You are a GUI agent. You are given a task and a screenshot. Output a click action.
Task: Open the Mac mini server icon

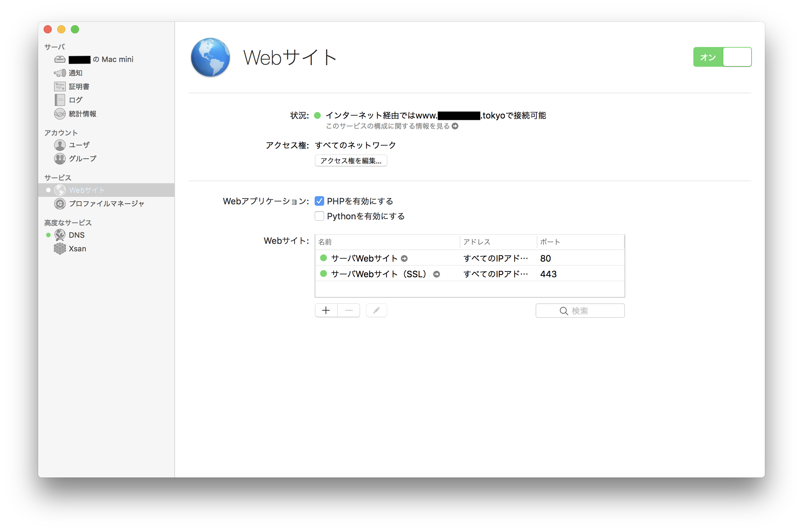(60, 59)
